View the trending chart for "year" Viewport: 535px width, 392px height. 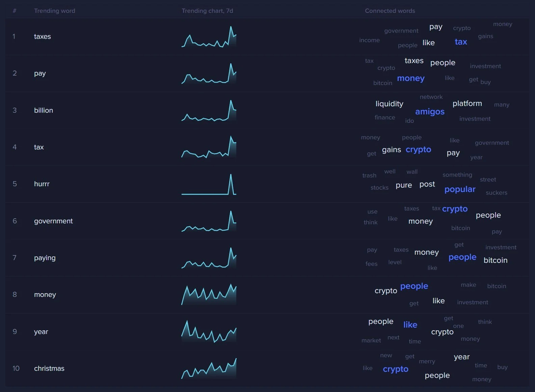(209, 332)
